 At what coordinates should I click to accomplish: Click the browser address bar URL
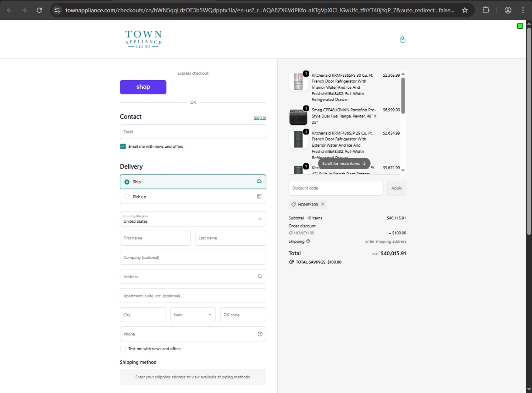260,10
